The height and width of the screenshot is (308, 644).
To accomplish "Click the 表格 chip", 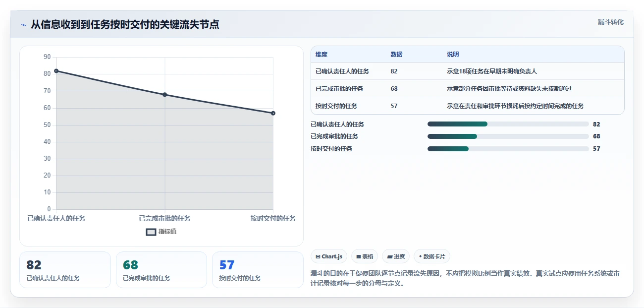I will point(365,256).
